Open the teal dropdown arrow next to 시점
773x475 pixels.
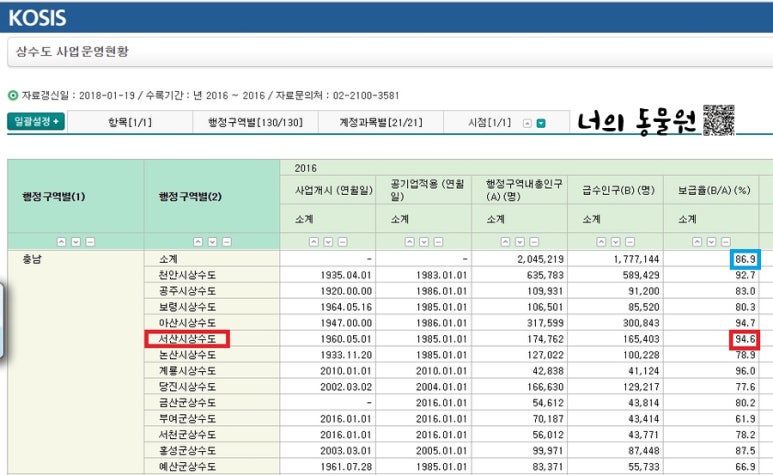541,124
